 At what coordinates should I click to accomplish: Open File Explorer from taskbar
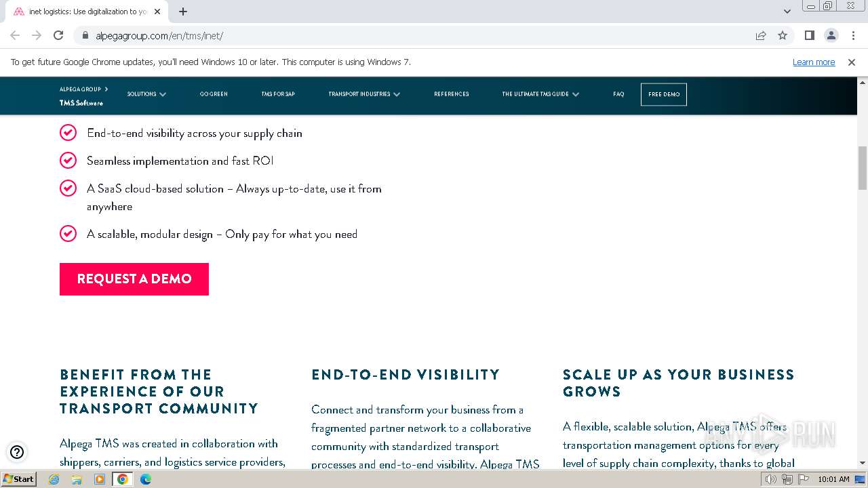click(77, 479)
